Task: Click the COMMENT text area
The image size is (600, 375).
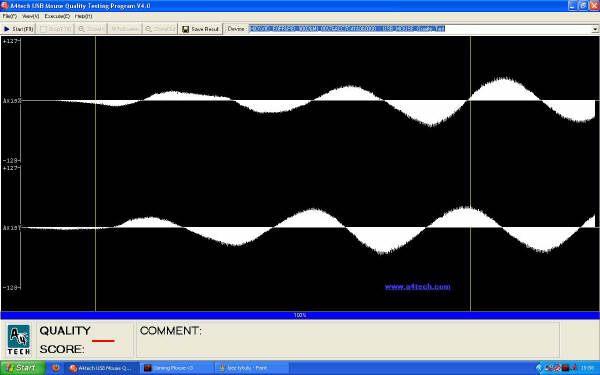Action: 348,340
